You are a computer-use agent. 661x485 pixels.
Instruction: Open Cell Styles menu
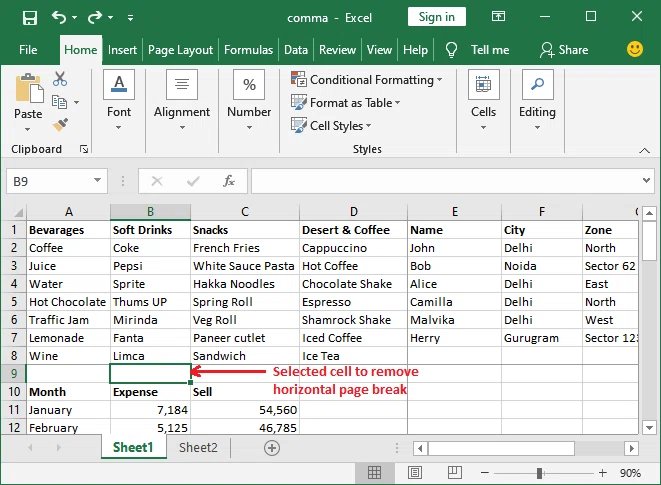331,125
